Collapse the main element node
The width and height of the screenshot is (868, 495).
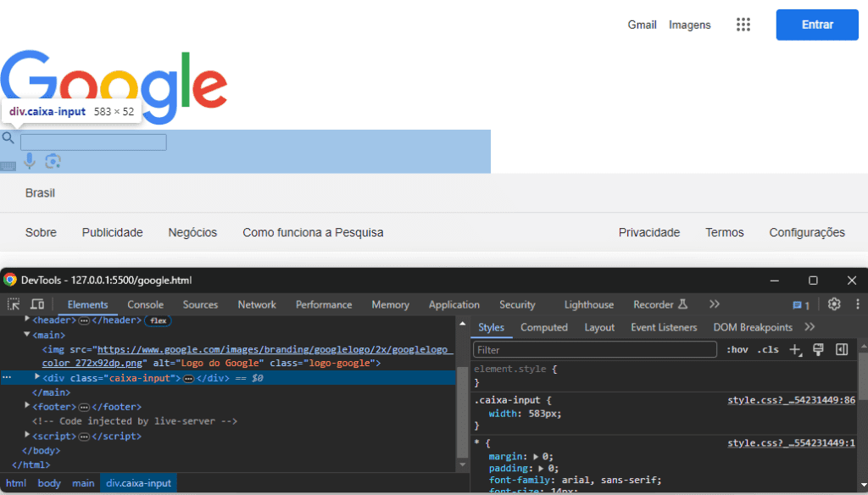click(26, 334)
